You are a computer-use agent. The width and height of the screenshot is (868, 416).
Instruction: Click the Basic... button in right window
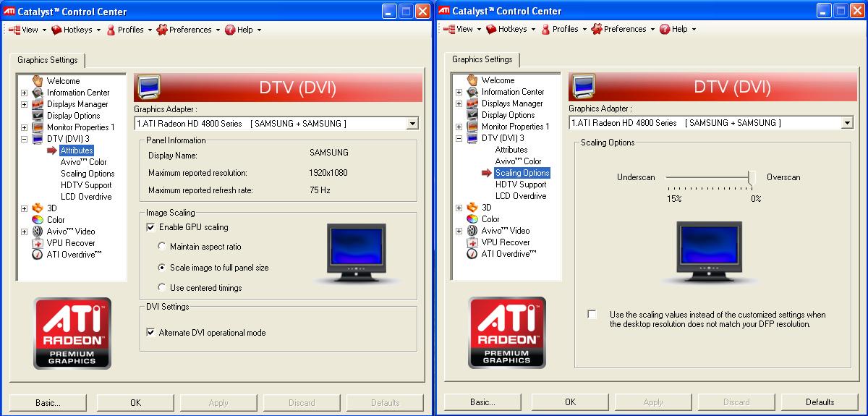(x=482, y=402)
